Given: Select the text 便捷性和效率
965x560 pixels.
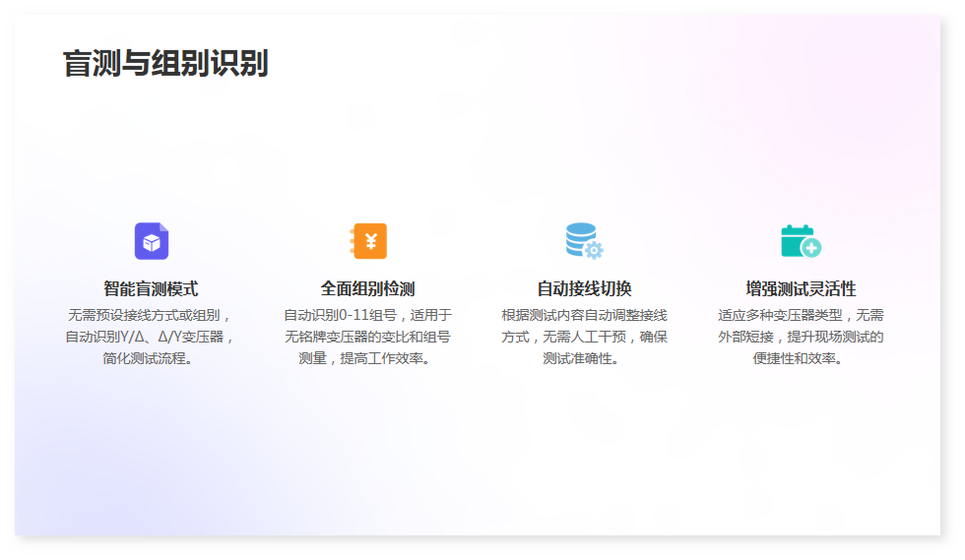Looking at the screenshot, I should [801, 358].
